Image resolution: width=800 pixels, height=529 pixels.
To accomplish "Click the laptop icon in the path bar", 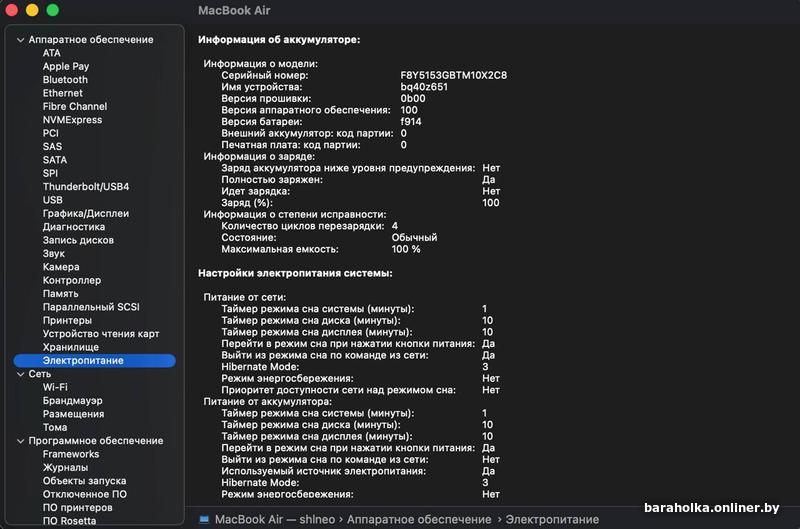I will 204,519.
